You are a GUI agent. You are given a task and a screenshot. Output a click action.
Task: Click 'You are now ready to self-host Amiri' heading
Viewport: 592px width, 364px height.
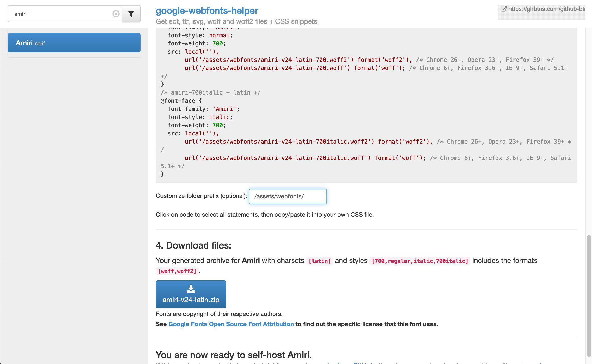[234, 355]
